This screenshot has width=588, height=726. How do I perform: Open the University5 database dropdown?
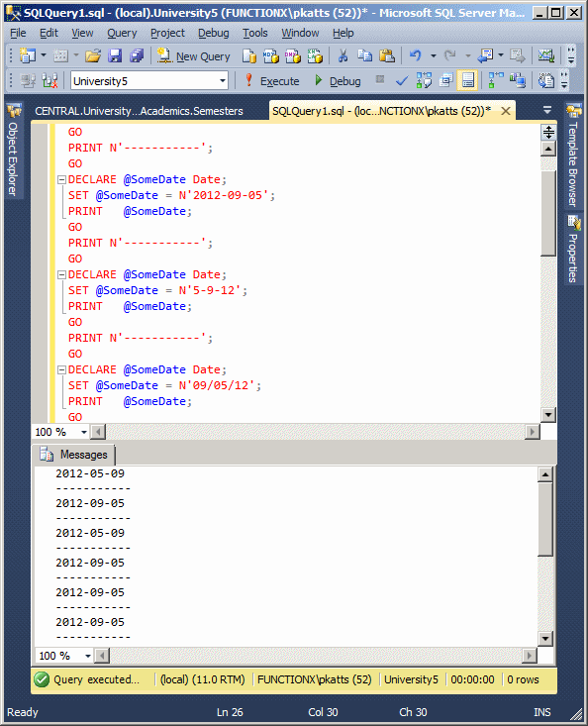(223, 81)
